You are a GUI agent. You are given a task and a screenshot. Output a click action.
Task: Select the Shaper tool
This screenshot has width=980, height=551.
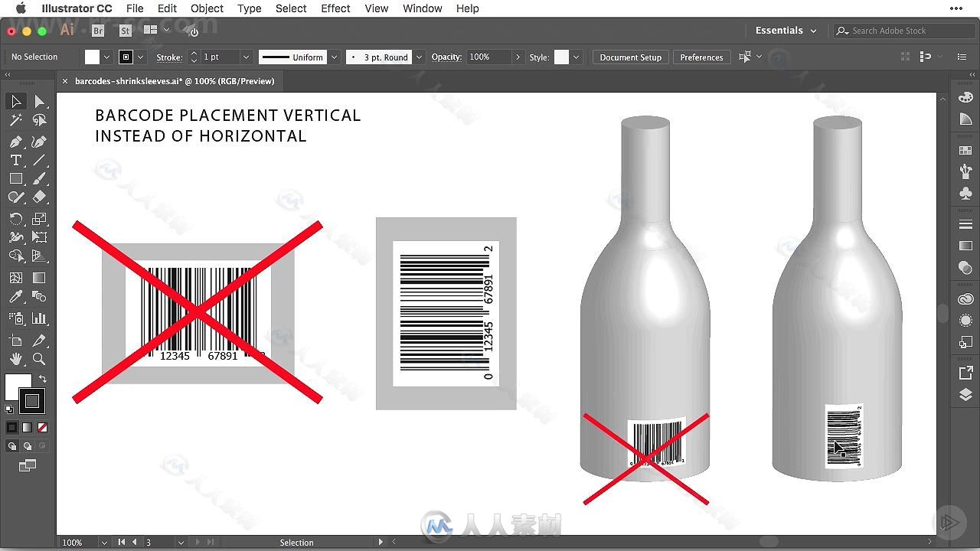coord(15,197)
